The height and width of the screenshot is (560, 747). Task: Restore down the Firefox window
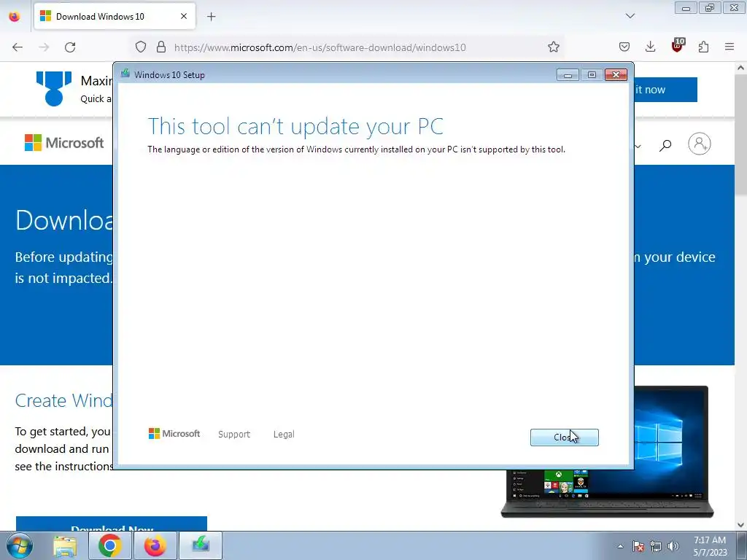click(710, 8)
